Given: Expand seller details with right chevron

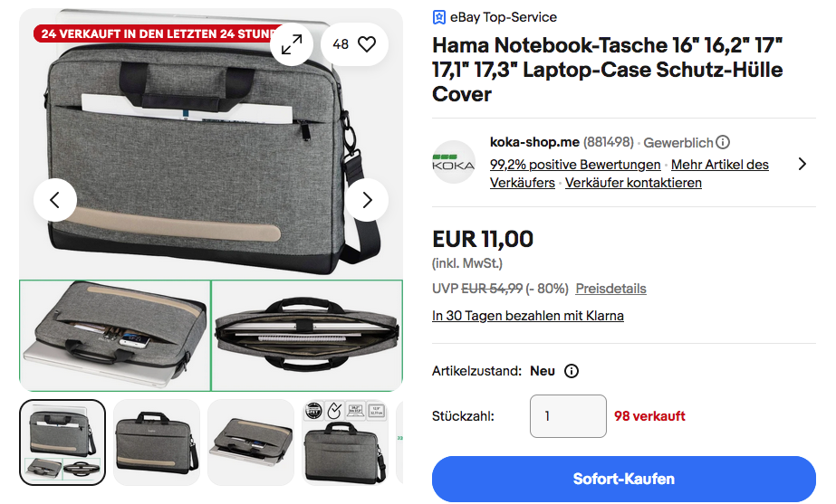Looking at the screenshot, I should click(802, 164).
